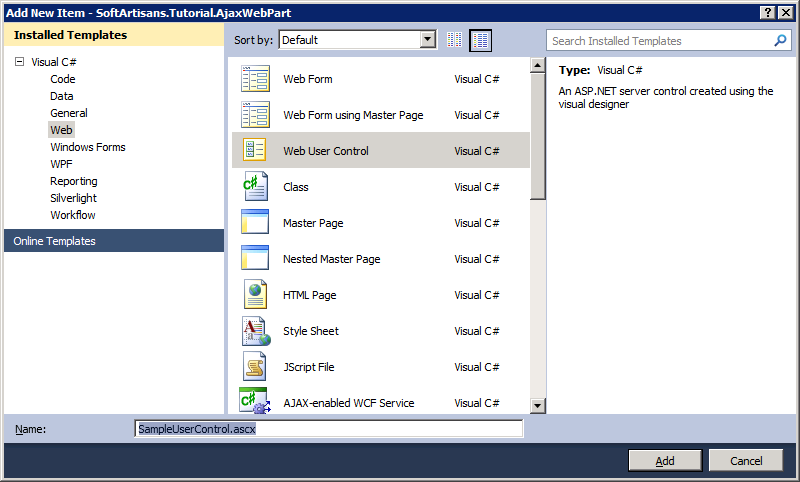Select the General category
Screen dimensions: 800x482
69,113
